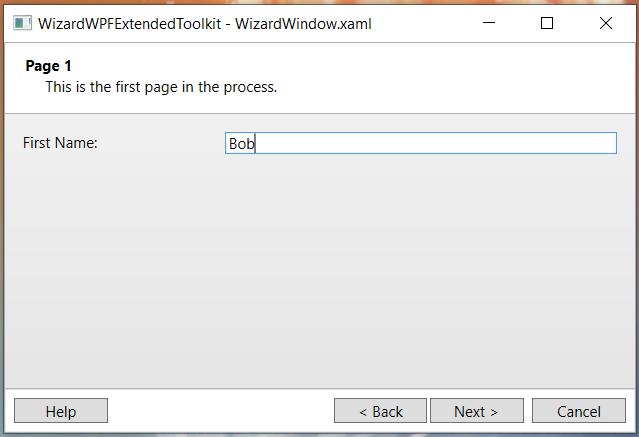This screenshot has width=639, height=437.
Task: Click the "First Name:" label
Action: coord(60,143)
